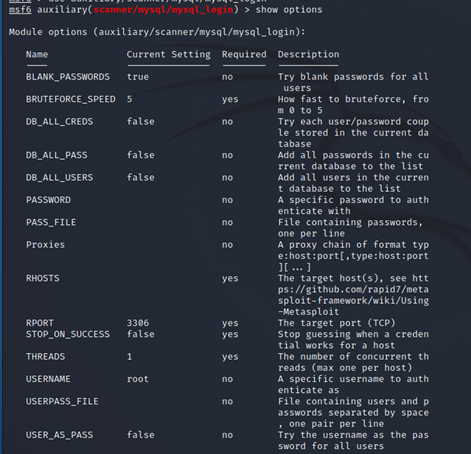Click the THREADS value 1
Screen dimensions: 471x454
click(x=129, y=357)
